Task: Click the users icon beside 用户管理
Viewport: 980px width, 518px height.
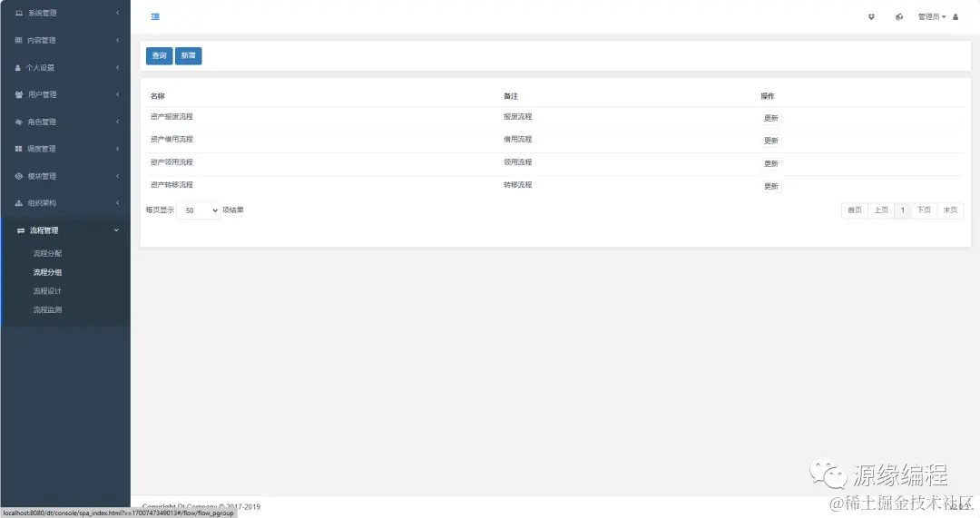Action: [19, 94]
